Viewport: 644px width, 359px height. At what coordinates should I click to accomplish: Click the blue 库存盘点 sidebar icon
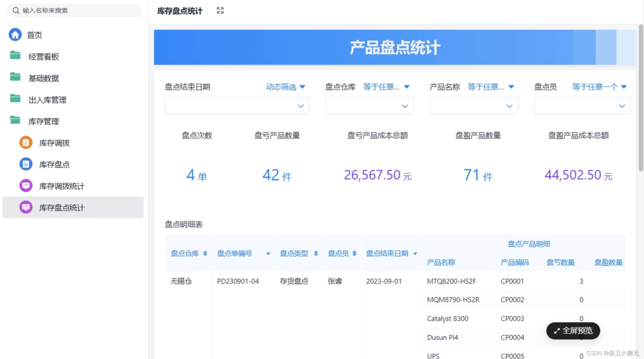point(26,164)
